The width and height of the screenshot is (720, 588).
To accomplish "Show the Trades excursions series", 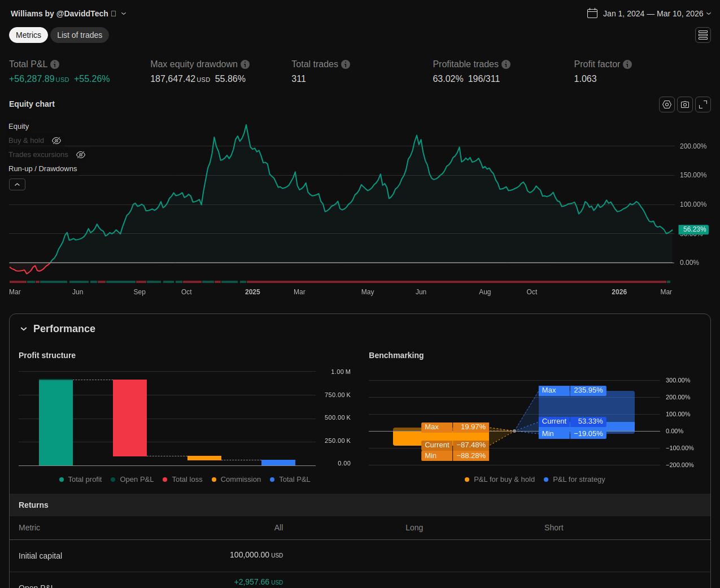I will pos(81,155).
